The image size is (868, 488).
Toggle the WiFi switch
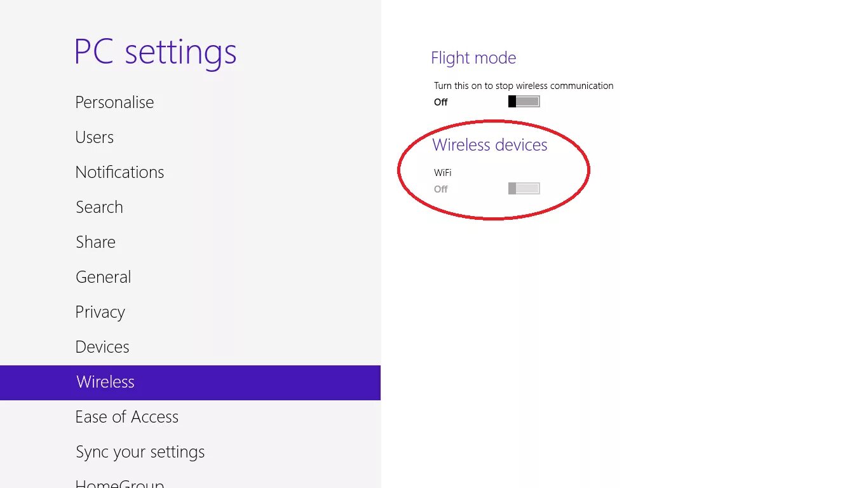(524, 189)
